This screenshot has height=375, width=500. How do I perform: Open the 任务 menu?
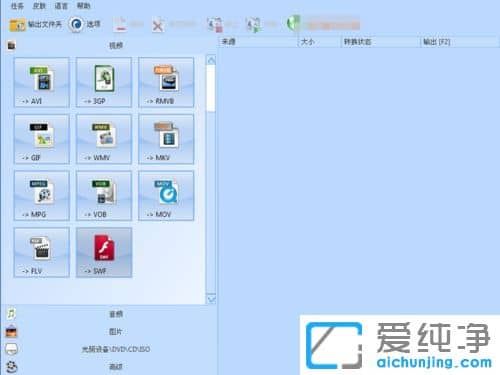tap(17, 6)
